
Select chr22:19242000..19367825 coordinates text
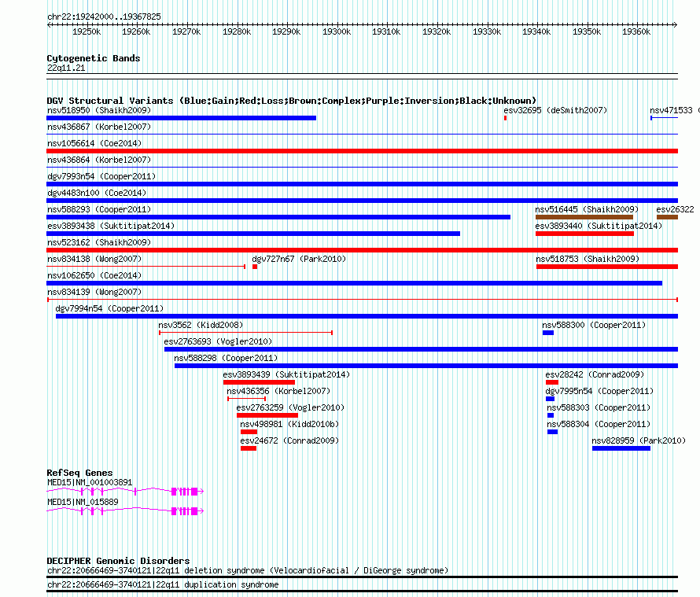click(104, 17)
